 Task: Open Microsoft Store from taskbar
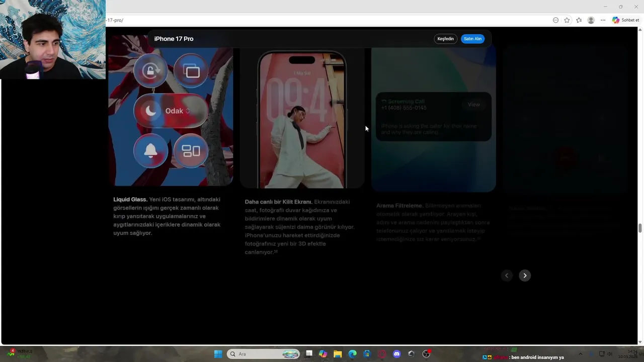click(x=367, y=354)
